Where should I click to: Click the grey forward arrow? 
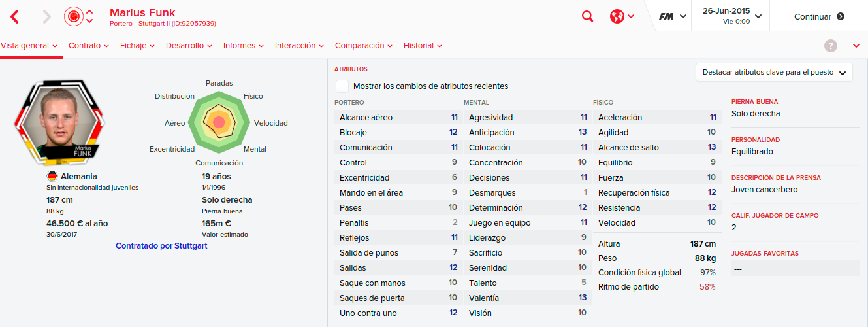click(46, 16)
